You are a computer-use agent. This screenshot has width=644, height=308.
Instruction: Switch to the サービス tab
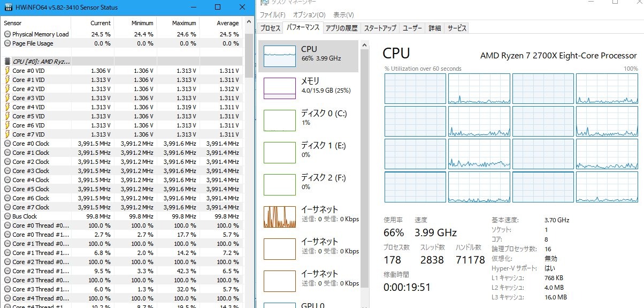(x=457, y=28)
